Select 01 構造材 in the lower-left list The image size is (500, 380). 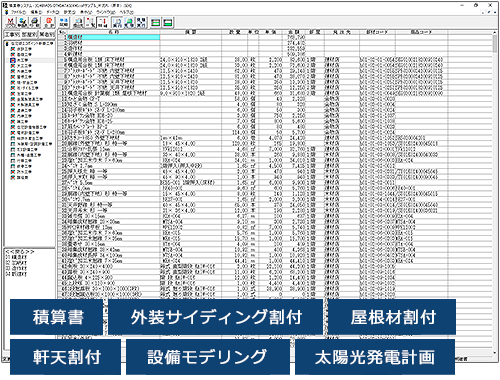coord(16,257)
